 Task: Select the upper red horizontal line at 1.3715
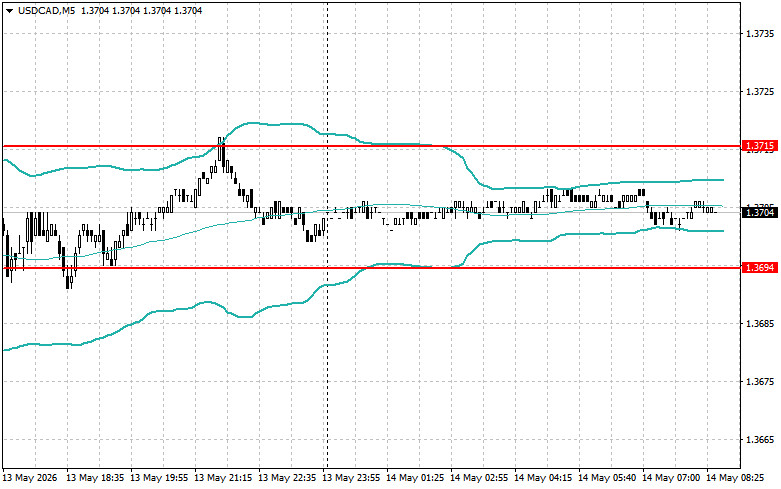(x=372, y=146)
